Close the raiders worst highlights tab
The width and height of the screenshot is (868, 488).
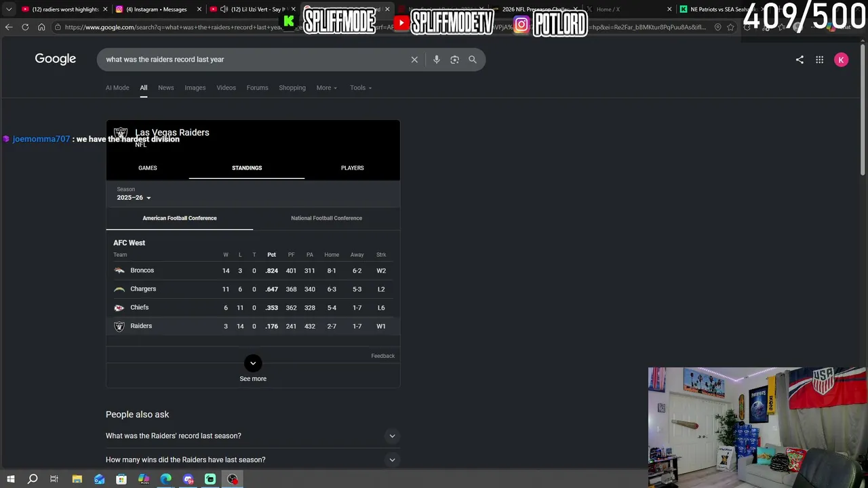pyautogui.click(x=105, y=9)
